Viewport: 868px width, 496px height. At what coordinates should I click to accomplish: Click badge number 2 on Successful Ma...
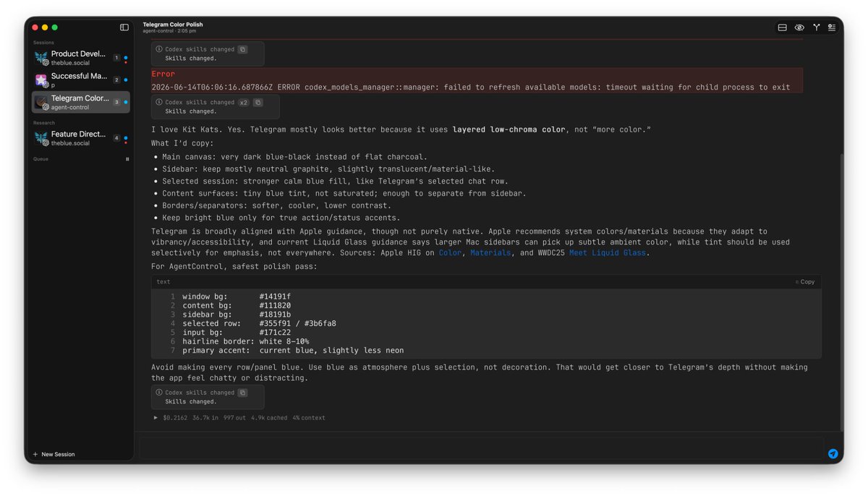coord(116,80)
